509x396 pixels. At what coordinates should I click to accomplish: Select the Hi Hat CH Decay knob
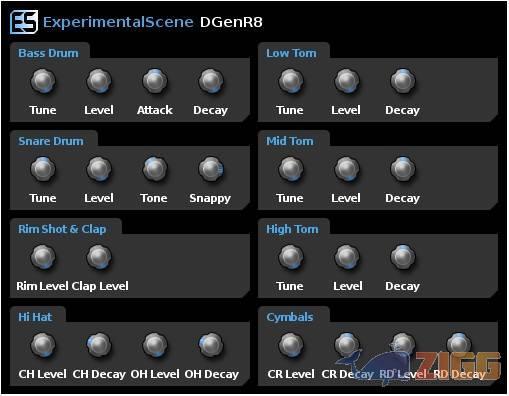99,345
